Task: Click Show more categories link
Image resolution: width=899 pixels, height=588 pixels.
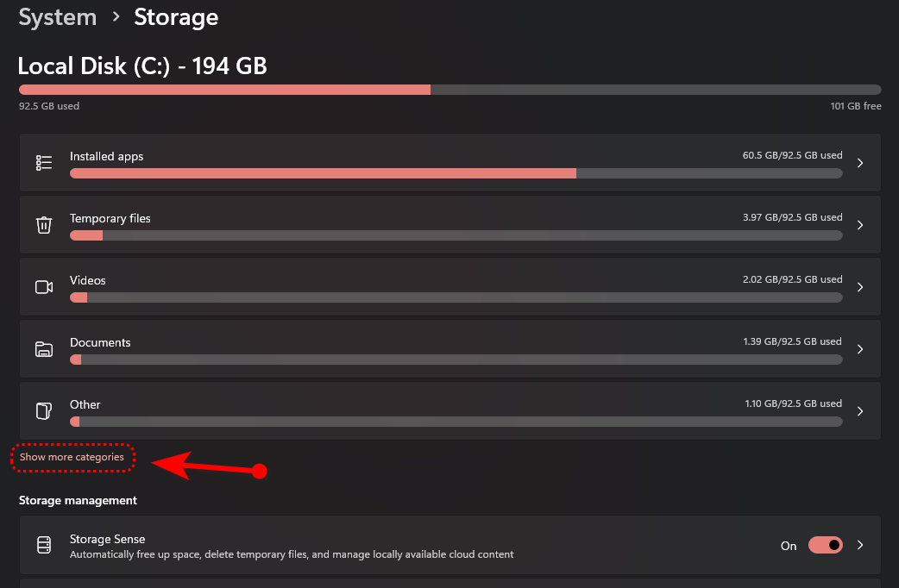Action: [x=72, y=457]
